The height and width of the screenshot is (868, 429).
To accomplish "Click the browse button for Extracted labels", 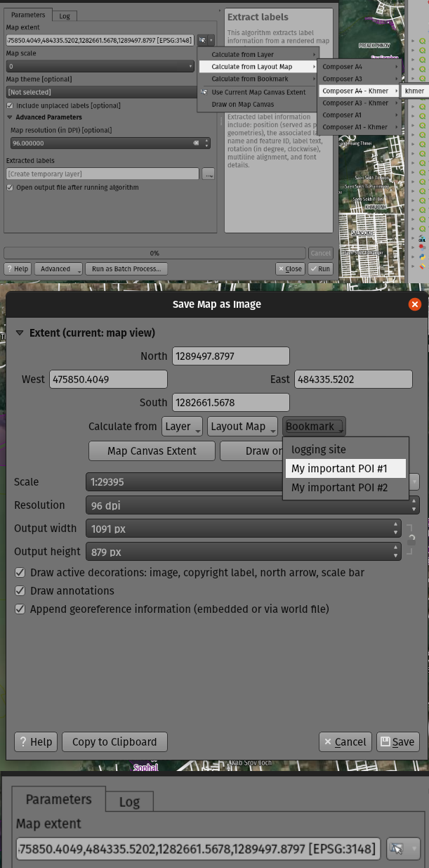I will tap(208, 174).
